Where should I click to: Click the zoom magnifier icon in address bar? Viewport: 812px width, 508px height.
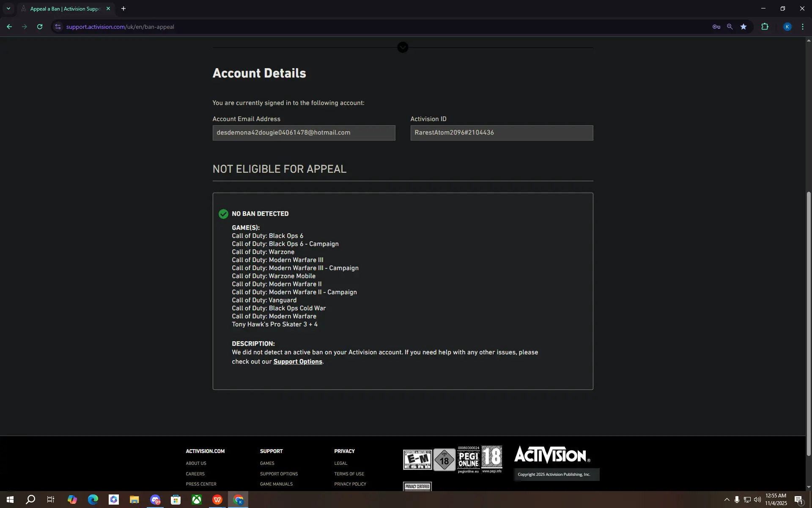point(730,27)
